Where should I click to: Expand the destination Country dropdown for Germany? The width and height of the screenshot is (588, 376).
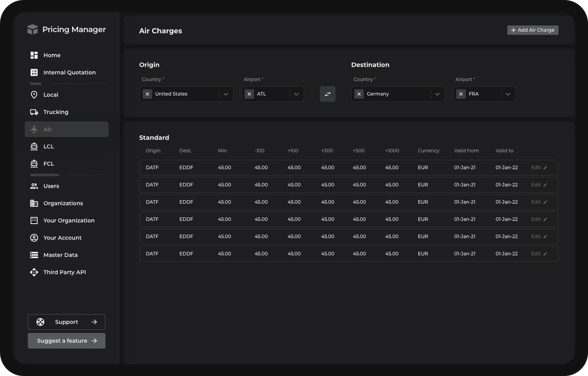coord(437,94)
